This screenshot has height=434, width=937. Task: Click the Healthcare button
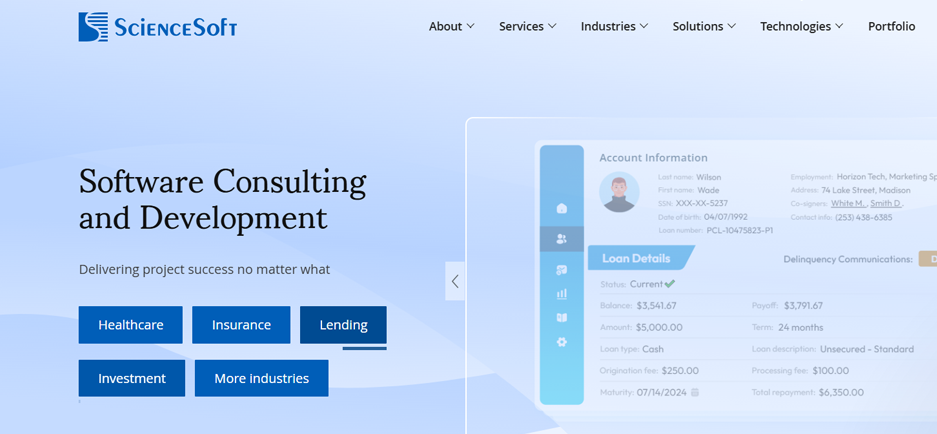130,325
